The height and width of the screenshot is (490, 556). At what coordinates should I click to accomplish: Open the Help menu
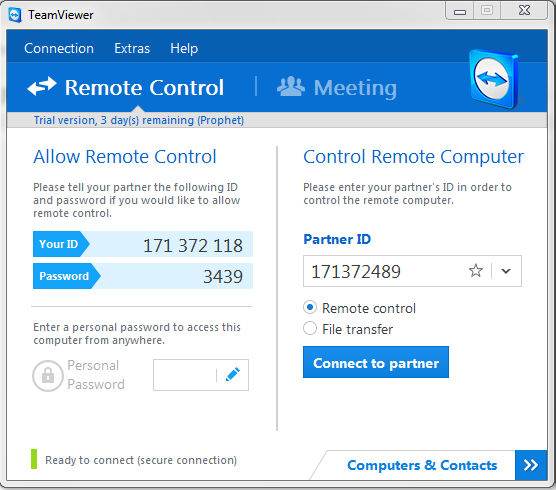tap(184, 48)
